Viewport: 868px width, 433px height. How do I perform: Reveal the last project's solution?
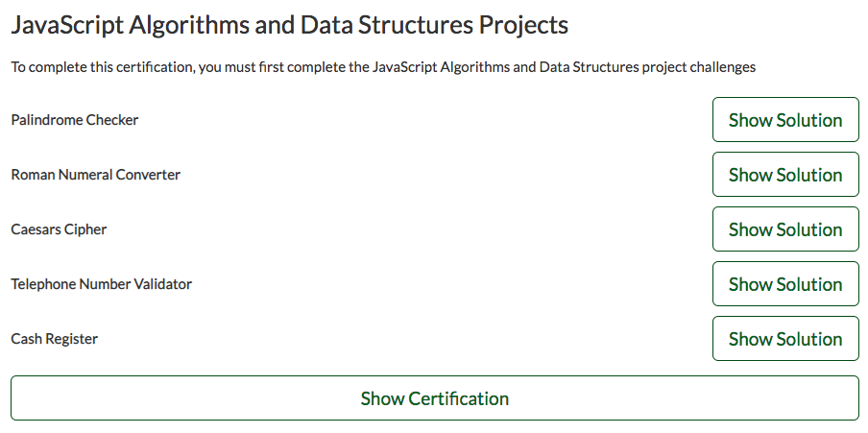tap(785, 339)
